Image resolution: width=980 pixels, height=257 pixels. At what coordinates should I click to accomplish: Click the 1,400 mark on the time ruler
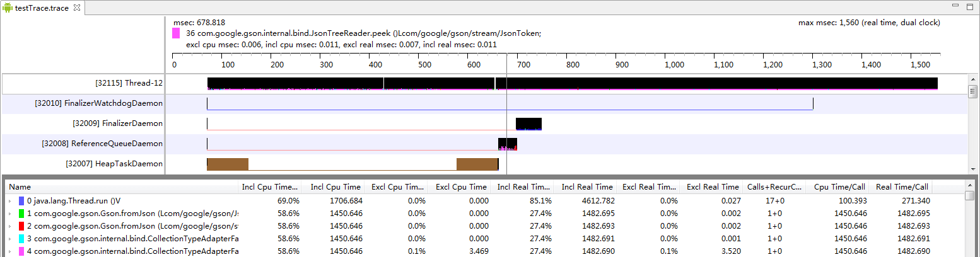[871, 65]
